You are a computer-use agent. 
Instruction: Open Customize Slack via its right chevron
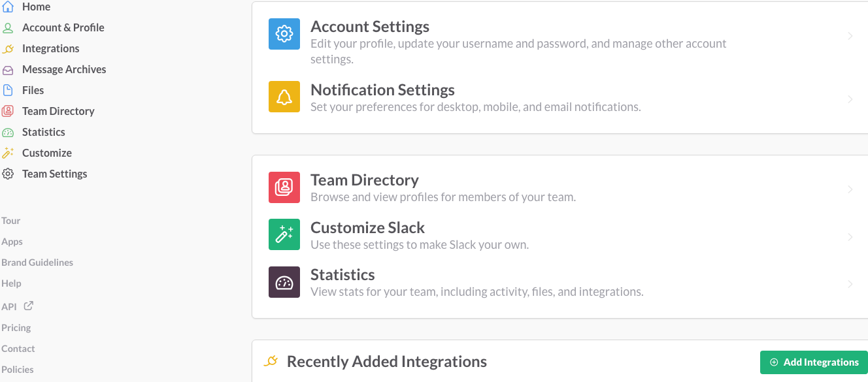click(850, 237)
